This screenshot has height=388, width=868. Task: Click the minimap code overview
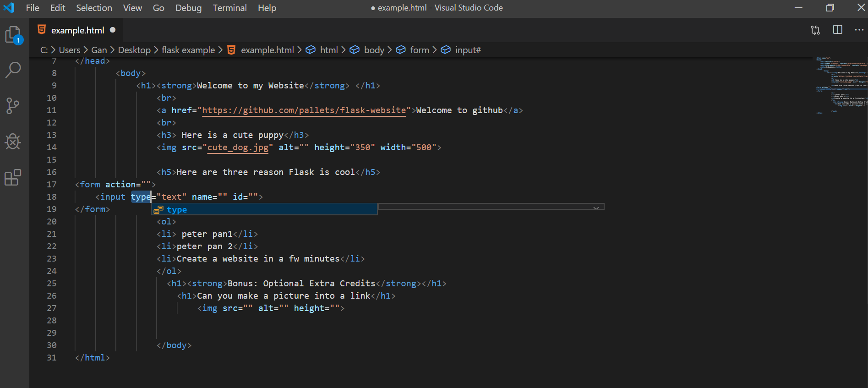[841, 85]
